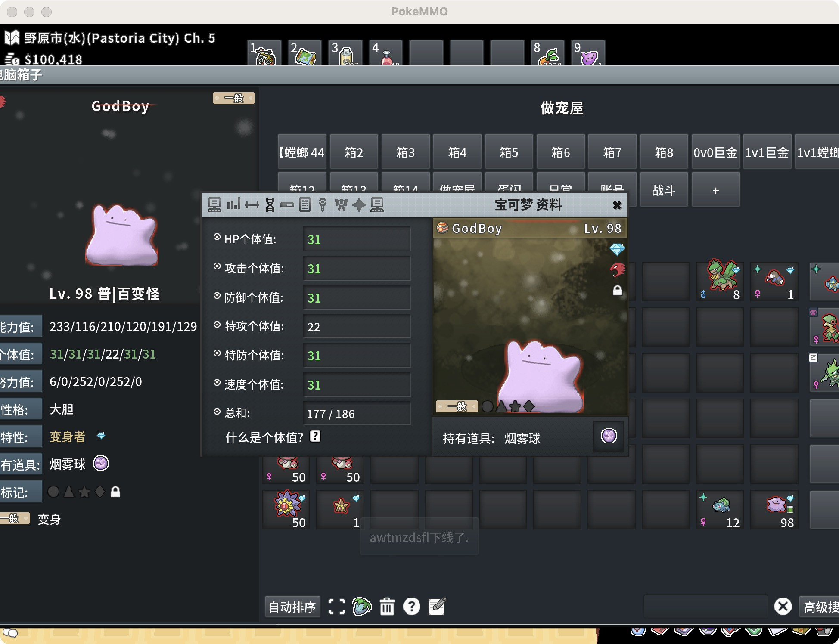The image size is (839, 644).
Task: Click the 变身 move entry
Action: (49, 519)
